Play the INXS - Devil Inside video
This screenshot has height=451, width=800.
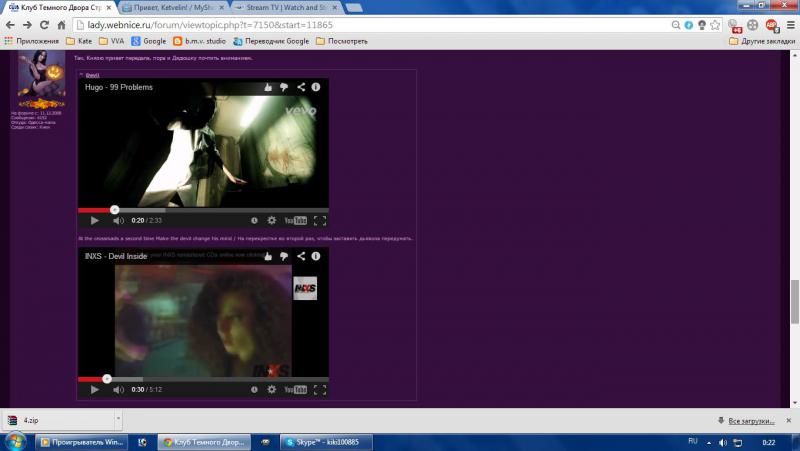point(95,389)
